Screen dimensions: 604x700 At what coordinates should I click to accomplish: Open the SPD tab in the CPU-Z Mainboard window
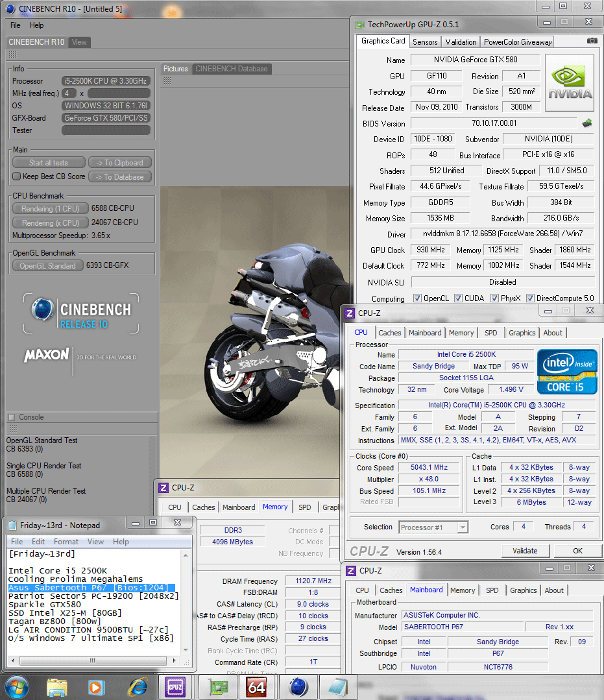coord(492,590)
